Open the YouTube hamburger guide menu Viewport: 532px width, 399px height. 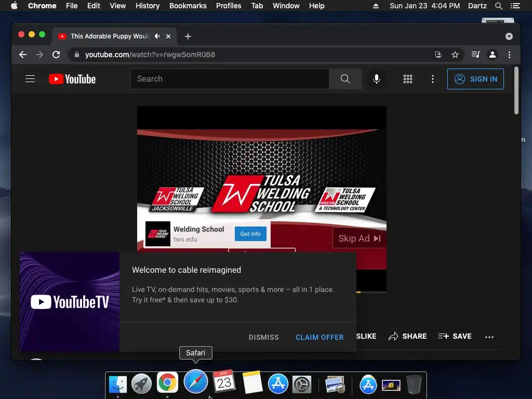30,79
